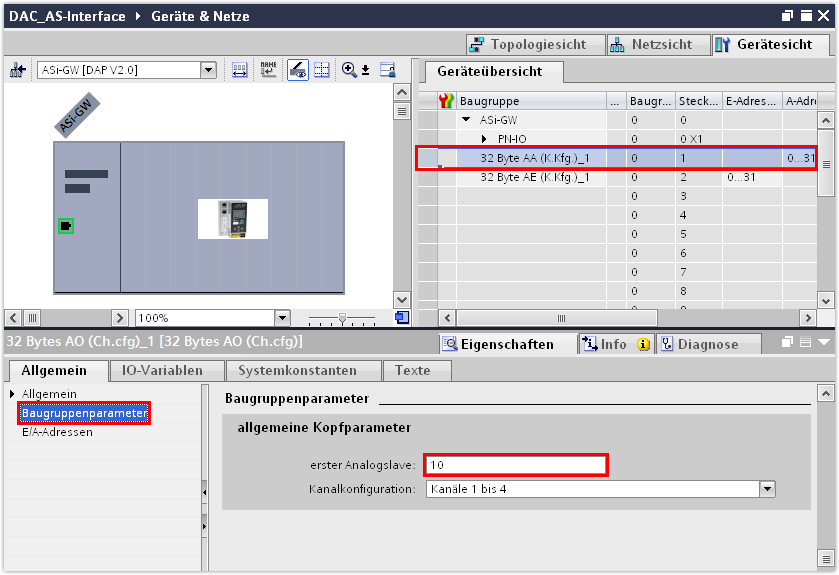Screen dimensions: 839x575
Task: Toggle the page break grid icon
Action: (x=322, y=70)
